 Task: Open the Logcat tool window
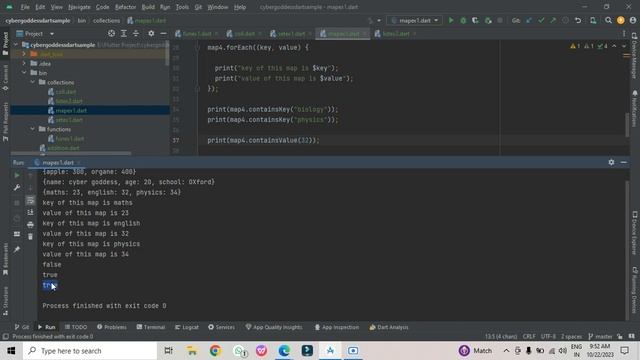(x=187, y=327)
